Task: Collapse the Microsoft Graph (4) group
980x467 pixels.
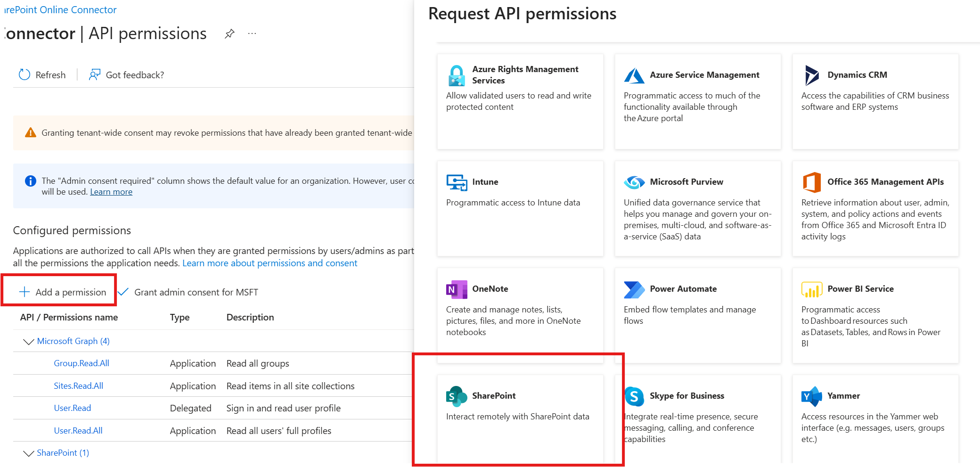Action: click(29, 341)
